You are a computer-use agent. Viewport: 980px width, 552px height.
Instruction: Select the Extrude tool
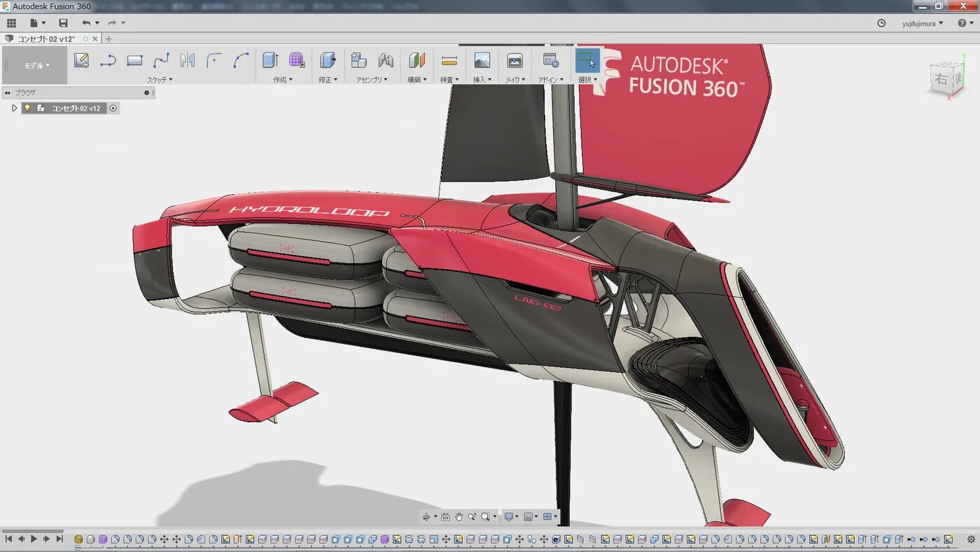(270, 60)
